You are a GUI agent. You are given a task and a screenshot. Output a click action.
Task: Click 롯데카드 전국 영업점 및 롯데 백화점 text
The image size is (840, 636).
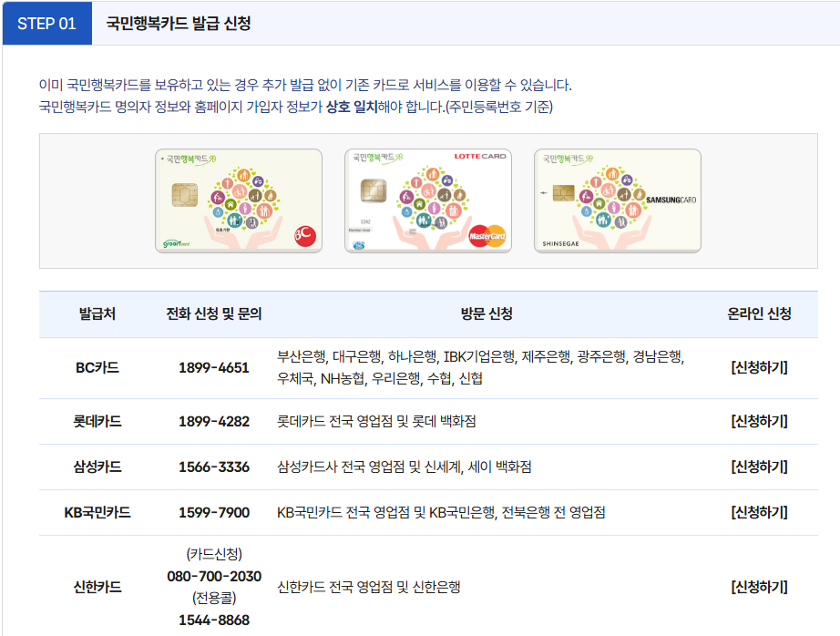point(376,421)
